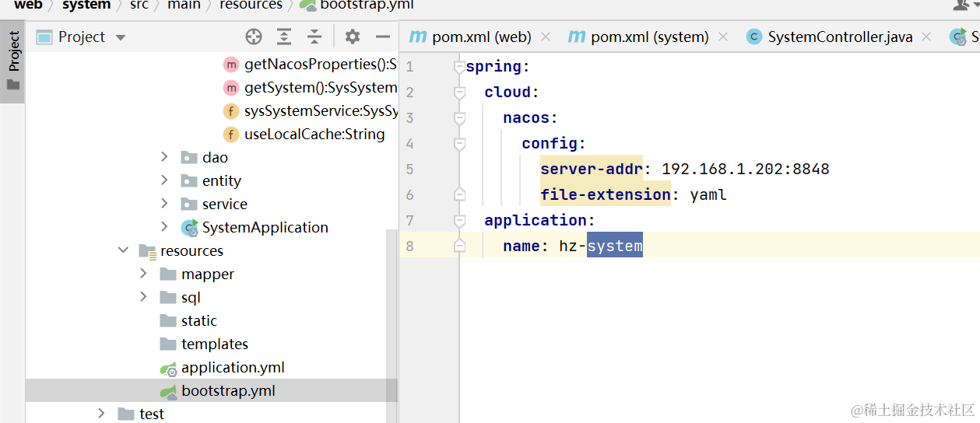Expand the dao folder
980x423 pixels.
click(x=164, y=157)
